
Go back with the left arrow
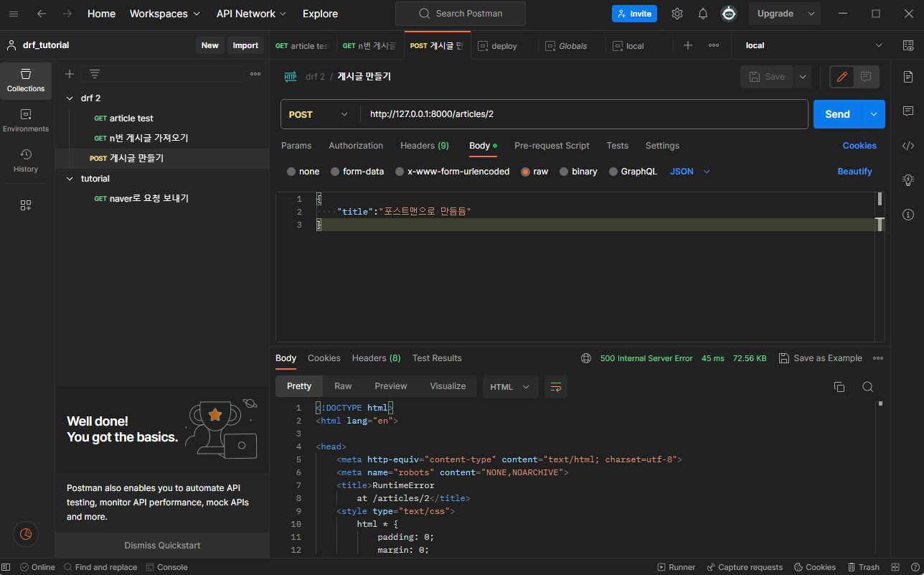42,14
